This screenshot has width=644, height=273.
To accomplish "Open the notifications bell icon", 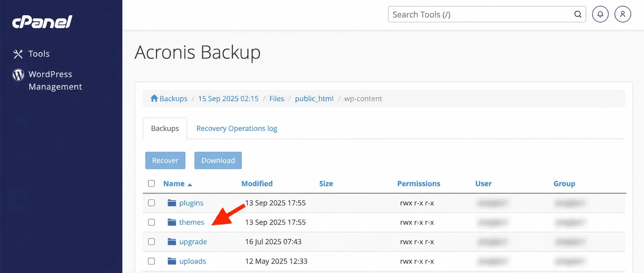I will 600,14.
